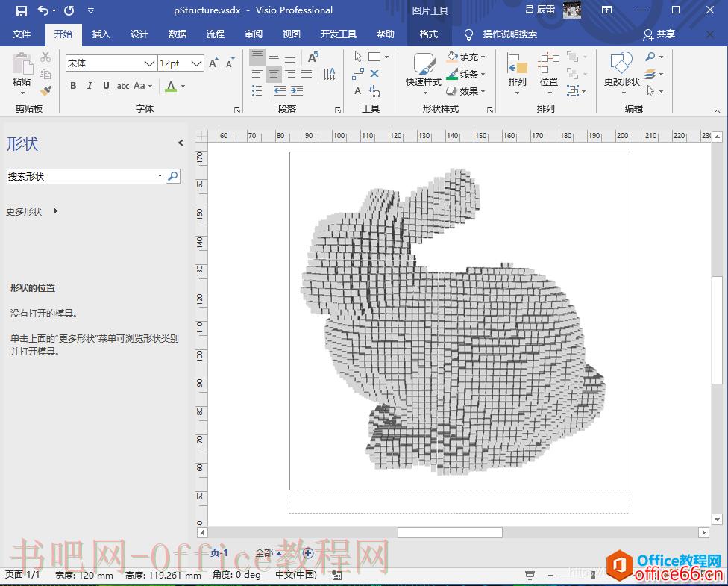Start shape search with magnifier icon
This screenshot has height=586, width=728.
click(x=173, y=176)
